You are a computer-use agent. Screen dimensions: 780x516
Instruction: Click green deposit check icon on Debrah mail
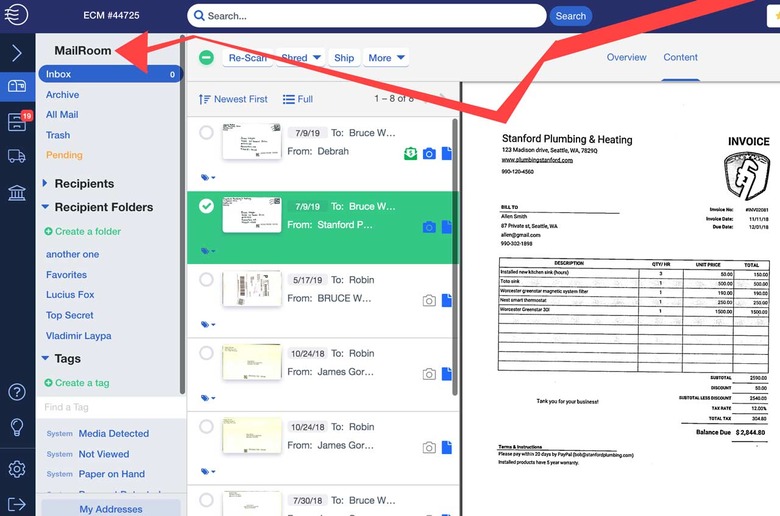[x=410, y=154]
